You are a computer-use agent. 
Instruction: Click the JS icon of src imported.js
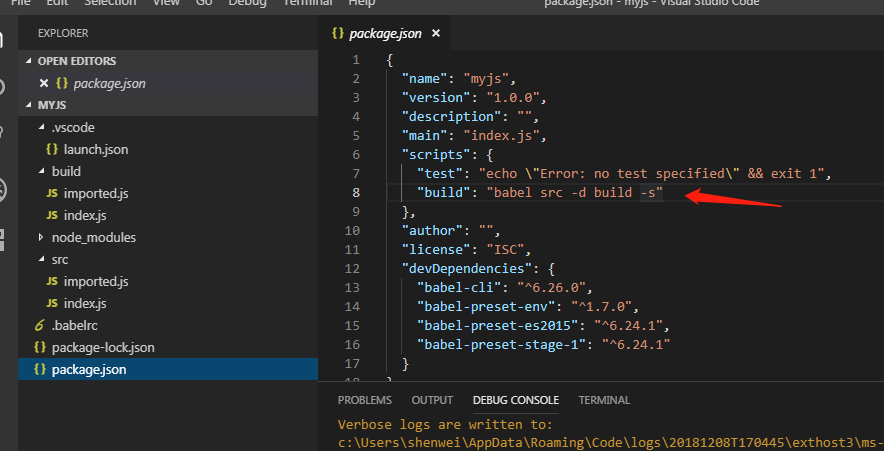(x=52, y=281)
